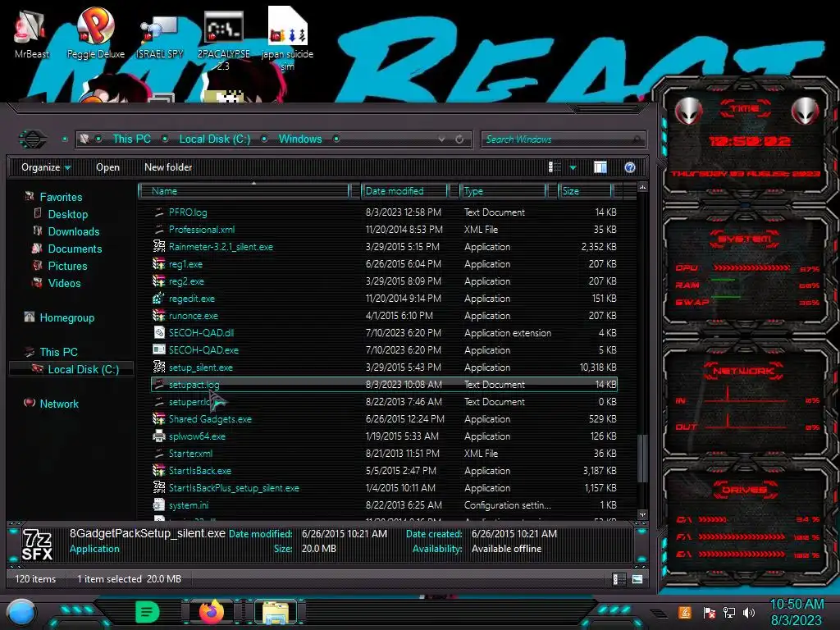Click the Explorer back navigation button
The image size is (840, 630).
coord(33,139)
